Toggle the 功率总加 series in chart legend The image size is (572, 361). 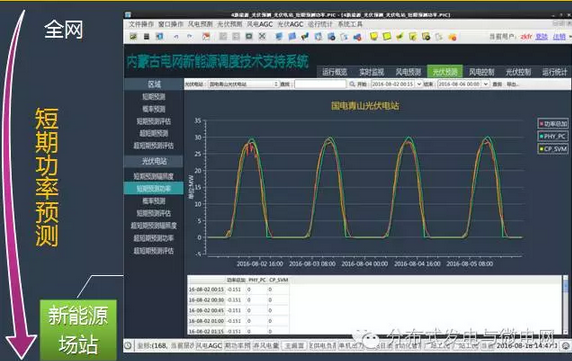[553, 124]
